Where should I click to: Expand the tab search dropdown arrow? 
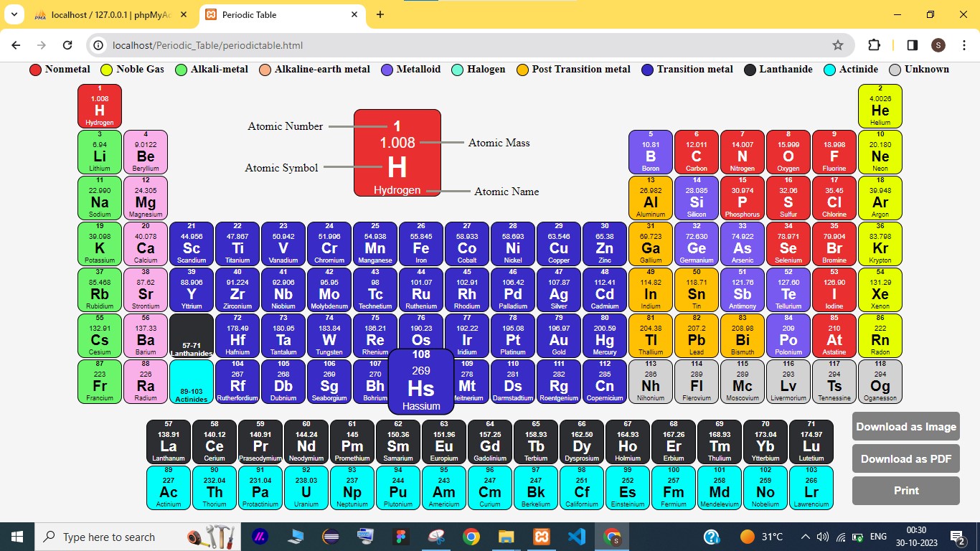coord(14,14)
